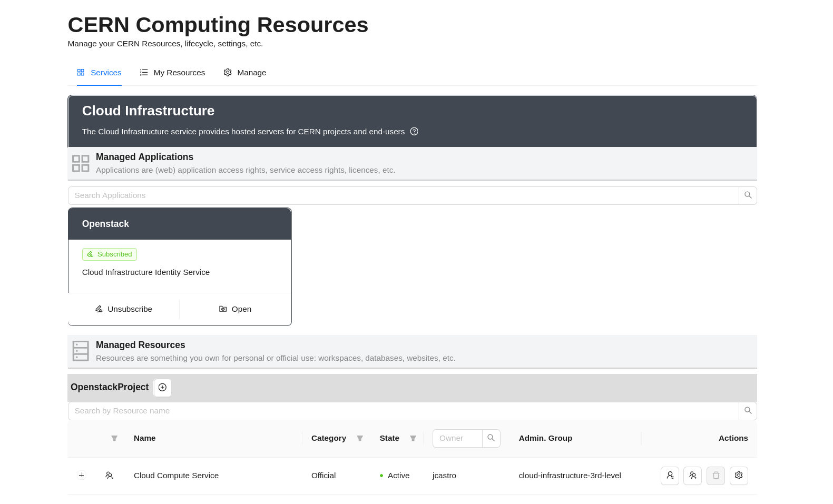This screenshot has height=504, width=833.
Task: Click the Managed Applications grid icon
Action: [x=81, y=163]
